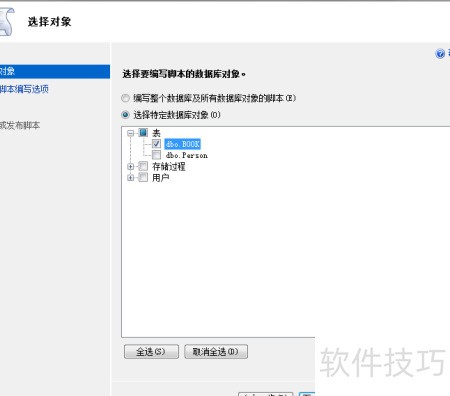Toggle the 表 group checkbox

click(143, 133)
